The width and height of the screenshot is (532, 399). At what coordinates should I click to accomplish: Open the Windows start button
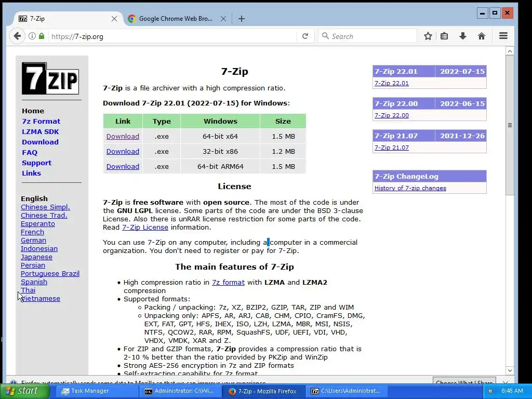pos(24,391)
